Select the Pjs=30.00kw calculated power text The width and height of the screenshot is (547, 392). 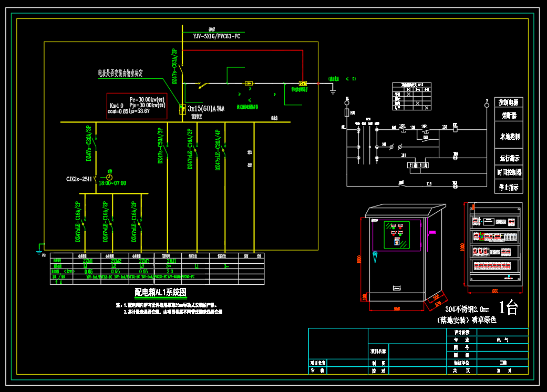tap(147, 105)
